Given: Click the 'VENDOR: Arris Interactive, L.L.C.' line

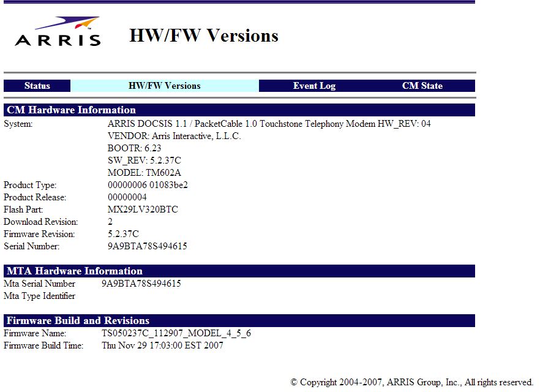Looking at the screenshot, I should [174, 136].
